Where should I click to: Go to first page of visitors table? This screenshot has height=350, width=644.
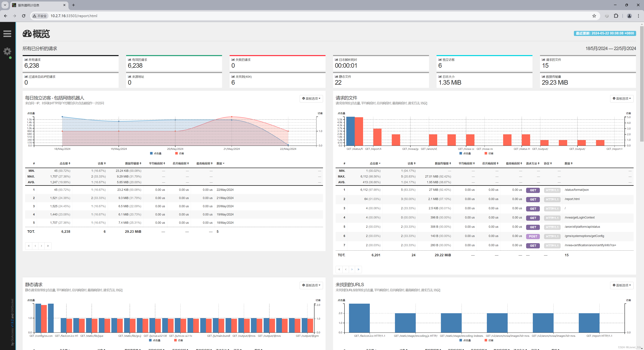pos(29,246)
